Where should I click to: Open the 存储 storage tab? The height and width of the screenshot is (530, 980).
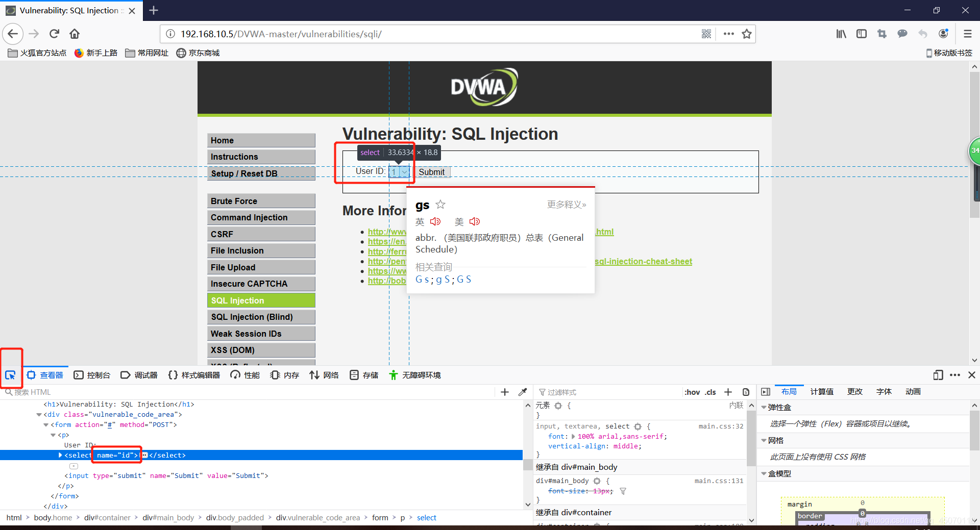(364, 375)
